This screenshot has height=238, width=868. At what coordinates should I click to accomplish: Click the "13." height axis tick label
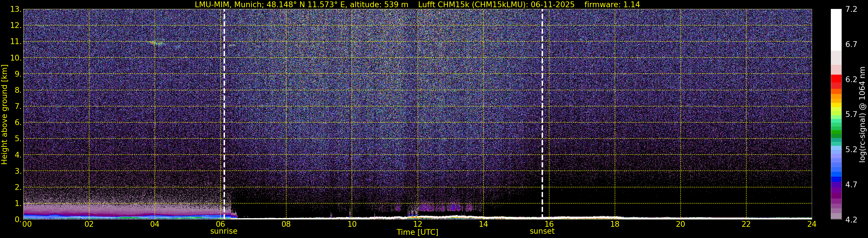point(16,10)
